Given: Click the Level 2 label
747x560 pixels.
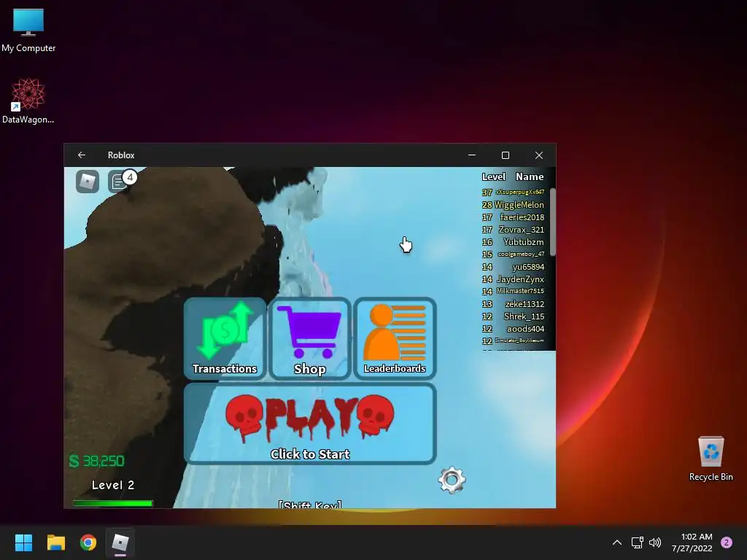Looking at the screenshot, I should (113, 485).
